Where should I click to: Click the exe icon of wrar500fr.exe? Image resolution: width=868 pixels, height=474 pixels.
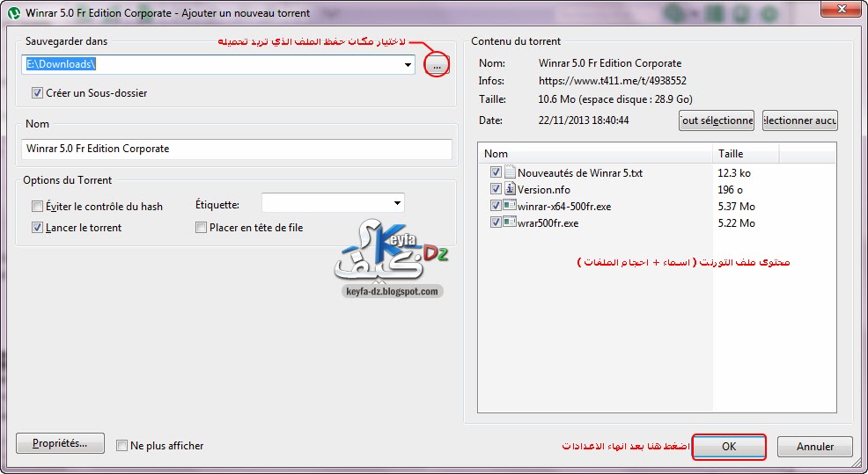pos(510,222)
